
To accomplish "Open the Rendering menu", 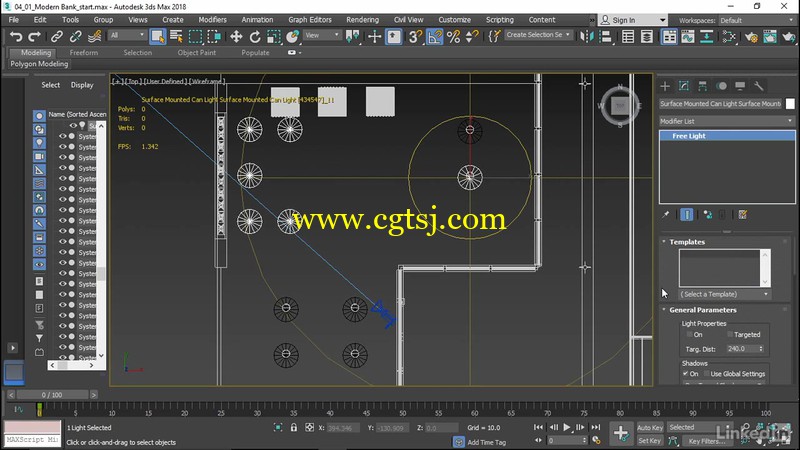I will [x=362, y=20].
